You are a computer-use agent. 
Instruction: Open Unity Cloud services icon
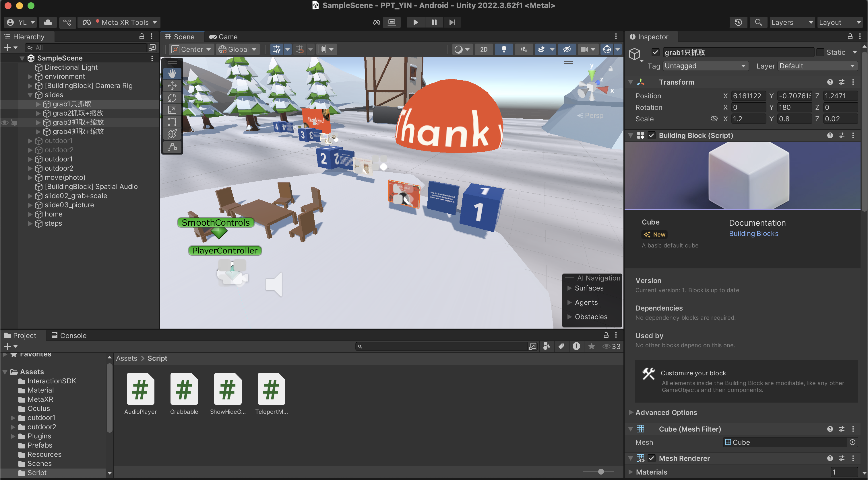[x=48, y=22]
